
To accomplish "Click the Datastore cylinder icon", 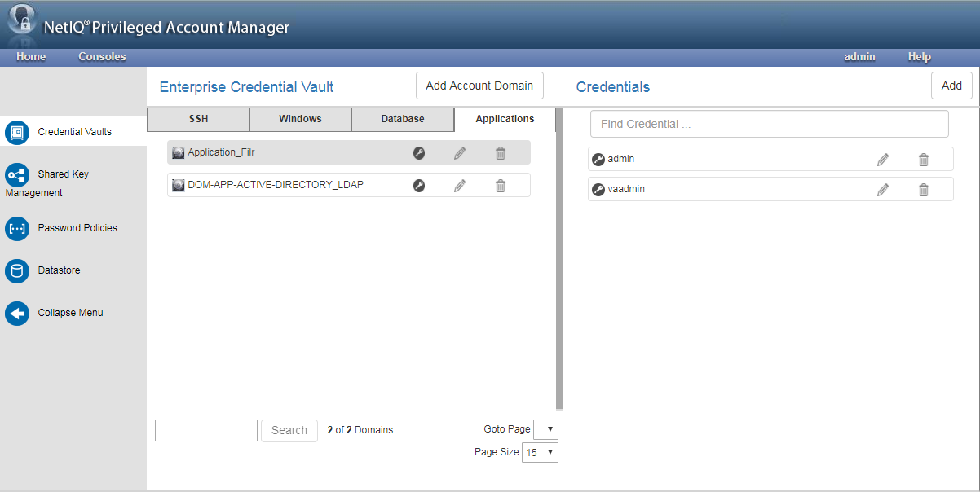I will coord(17,270).
